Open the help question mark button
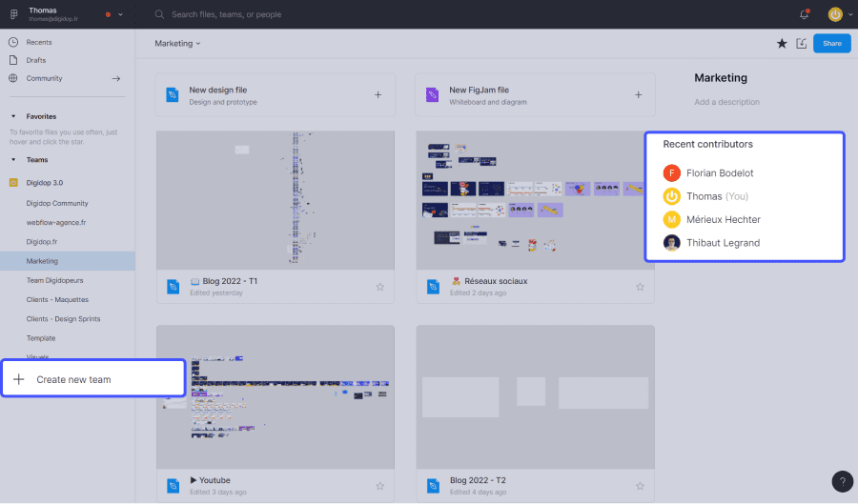The width and height of the screenshot is (858, 504). pyautogui.click(x=842, y=481)
